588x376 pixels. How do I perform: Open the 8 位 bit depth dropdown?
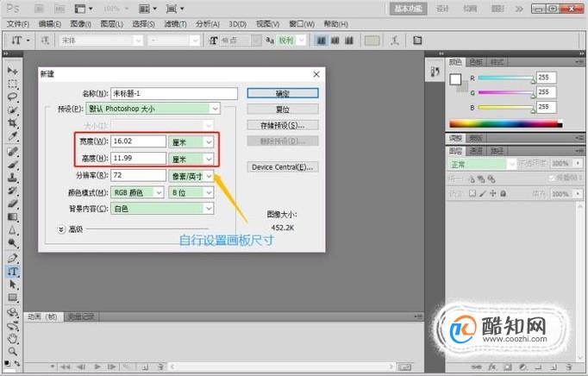pos(191,192)
